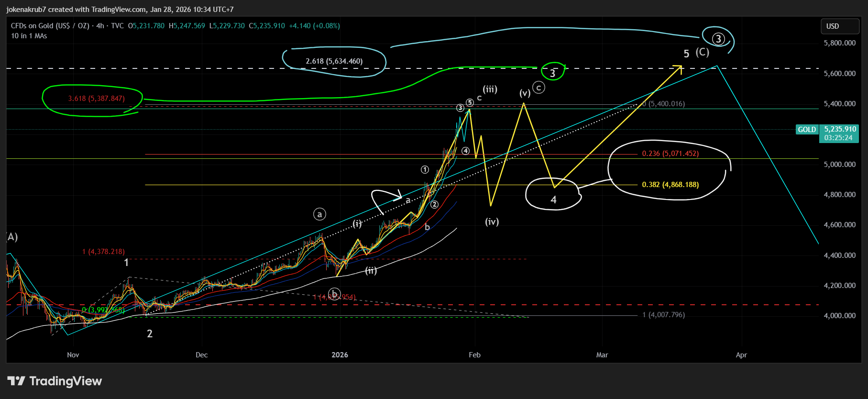The image size is (868, 399).
Task: Click the (A) wave label at left edge
Action: (x=12, y=237)
